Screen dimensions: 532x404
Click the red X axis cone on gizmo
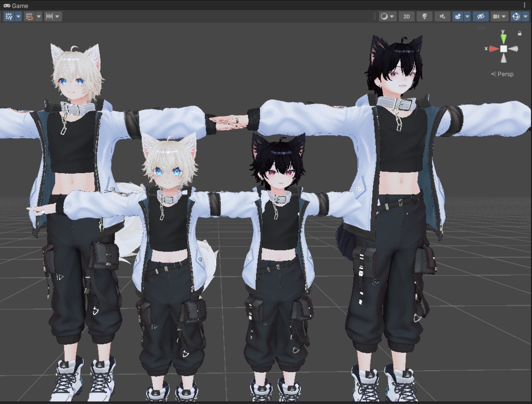pos(494,49)
